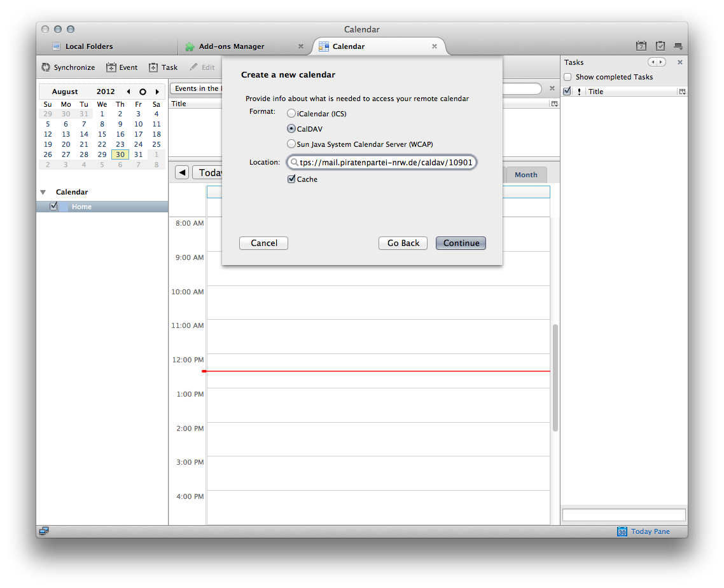Open tasks tab icon at top right
The image size is (724, 588).
660,46
